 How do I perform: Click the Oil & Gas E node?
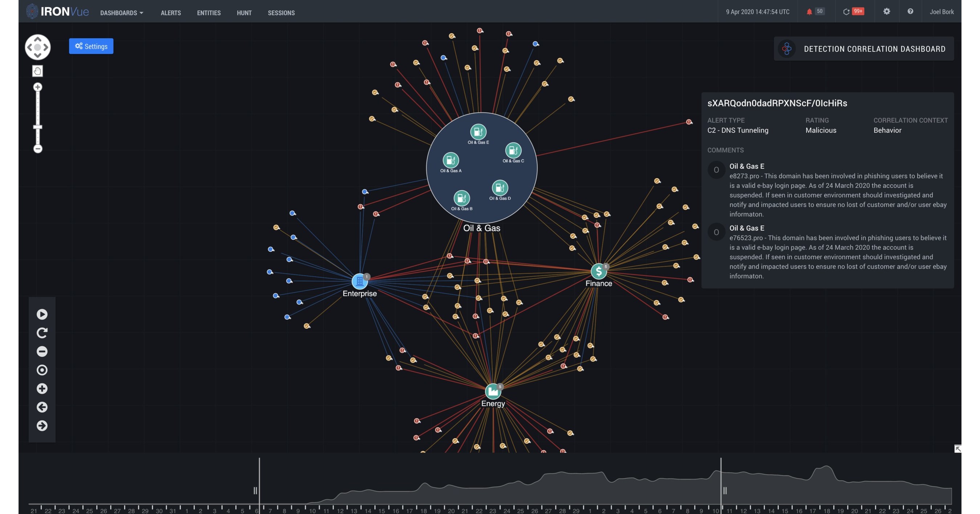[x=478, y=132]
